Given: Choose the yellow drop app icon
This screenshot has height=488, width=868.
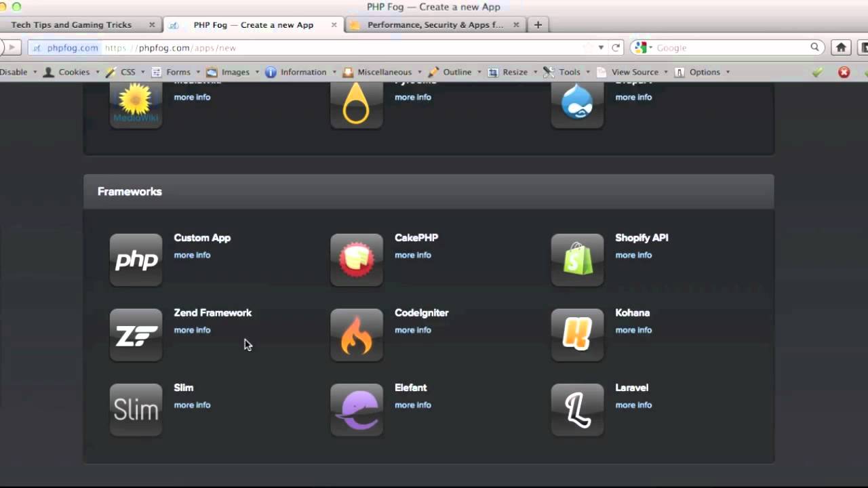Looking at the screenshot, I should (357, 104).
